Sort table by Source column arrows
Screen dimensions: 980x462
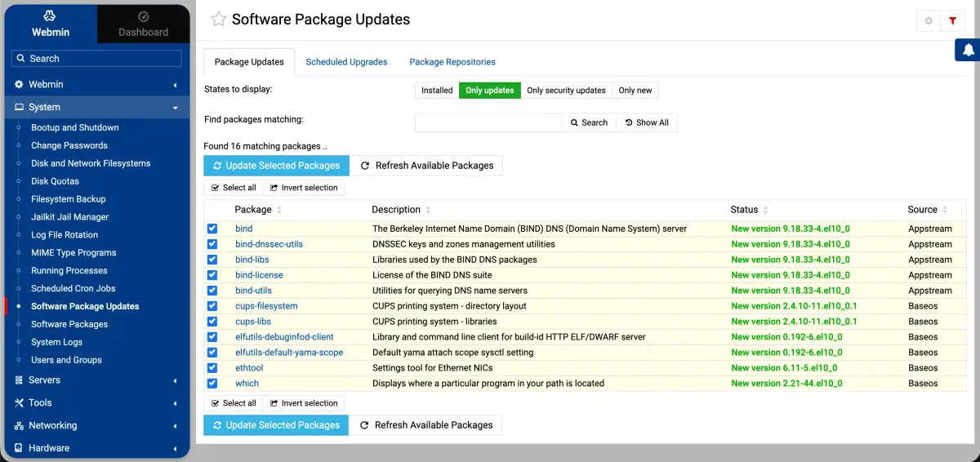[x=945, y=210]
